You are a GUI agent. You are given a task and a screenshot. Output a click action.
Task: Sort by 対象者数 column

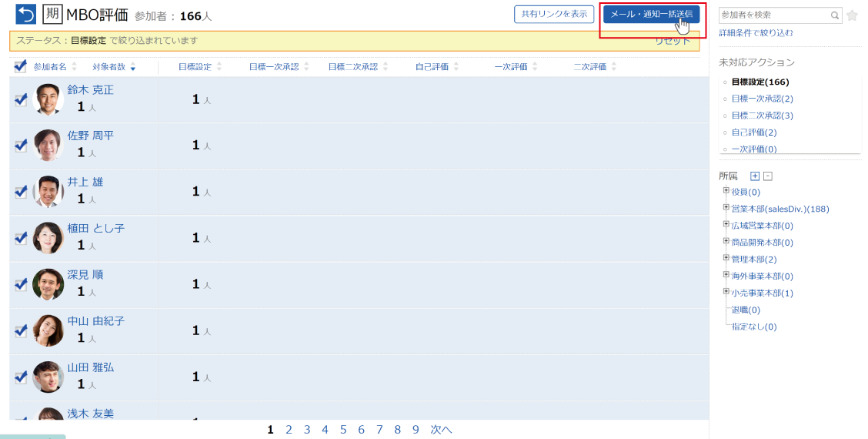tap(113, 66)
